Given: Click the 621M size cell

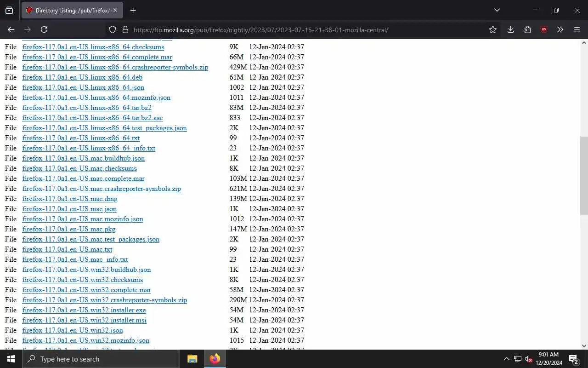Looking at the screenshot, I should click(238, 189).
